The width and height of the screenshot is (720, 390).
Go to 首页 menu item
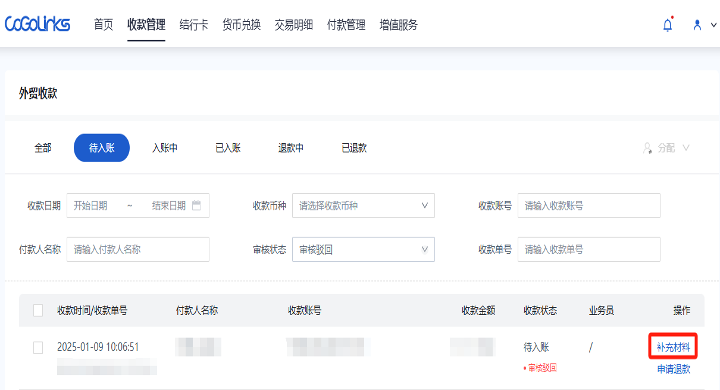click(x=103, y=25)
